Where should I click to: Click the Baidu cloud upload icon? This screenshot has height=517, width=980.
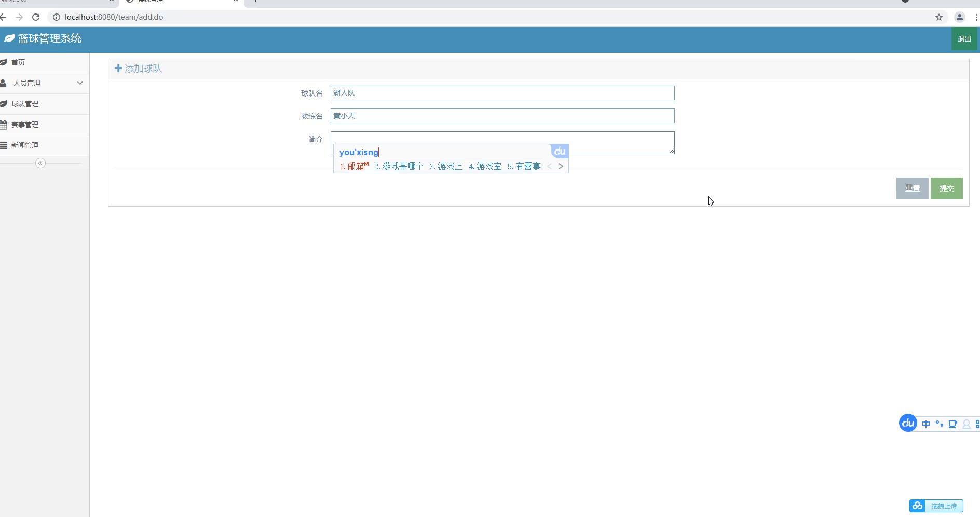(x=917, y=506)
